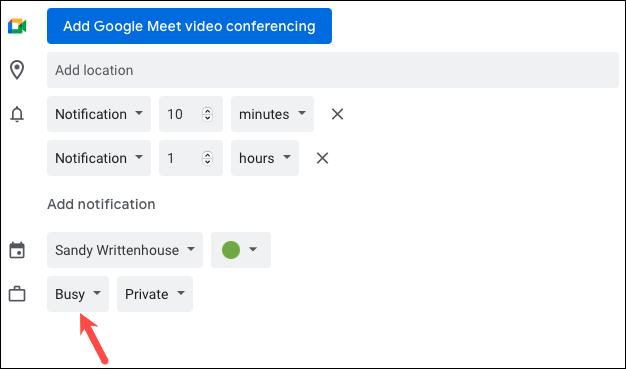
Task: Click the notification bell icon
Action: click(x=17, y=114)
